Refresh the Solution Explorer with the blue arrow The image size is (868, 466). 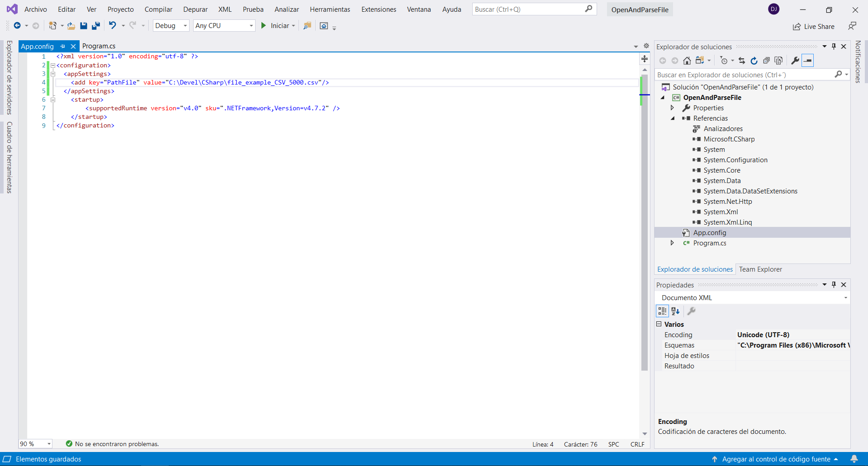click(x=754, y=61)
